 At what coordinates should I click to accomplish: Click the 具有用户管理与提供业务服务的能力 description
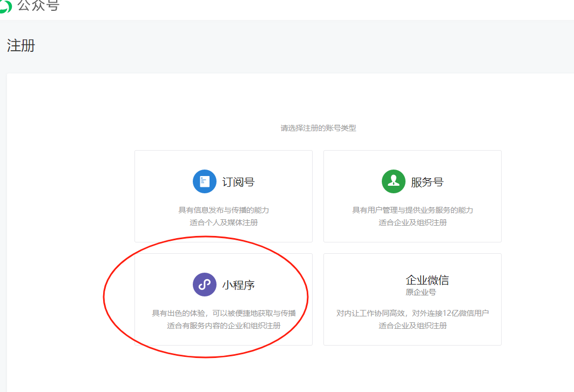coord(413,210)
